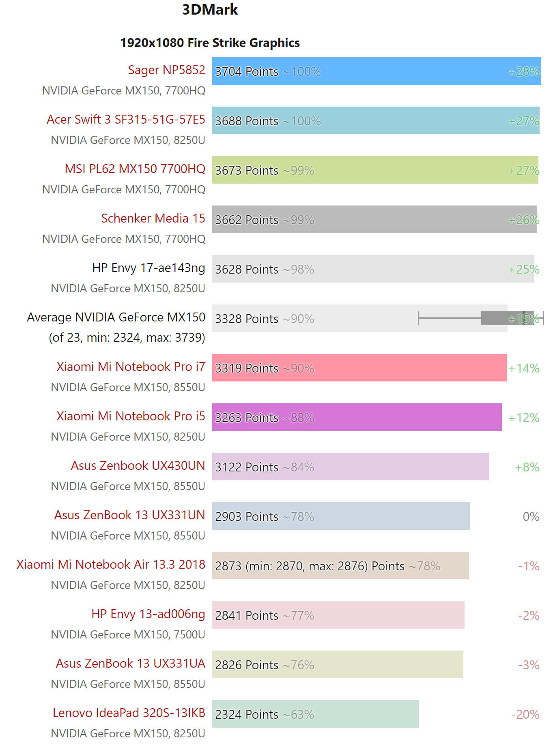Viewport: 553px width, 756px height.
Task: Open Xiaomi Mi Notebook Air 13.3 2018 link
Action: (111, 565)
